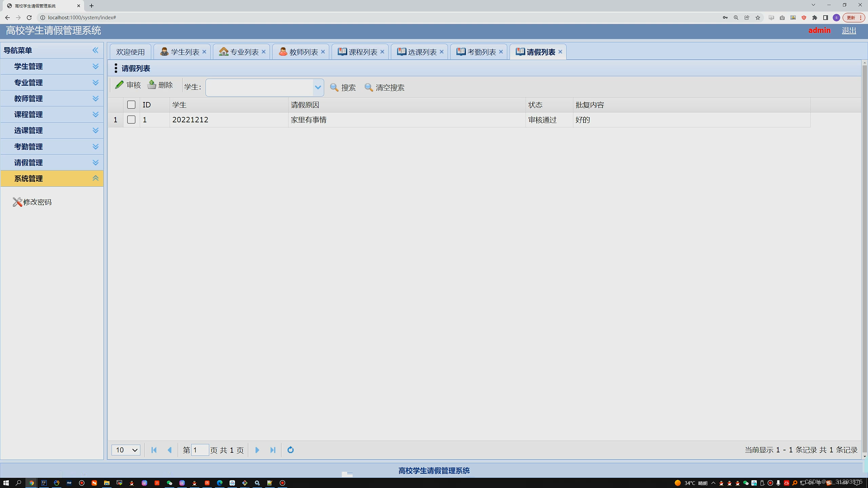868x488 pixels.
Task: Click the page number input field
Action: (x=200, y=450)
